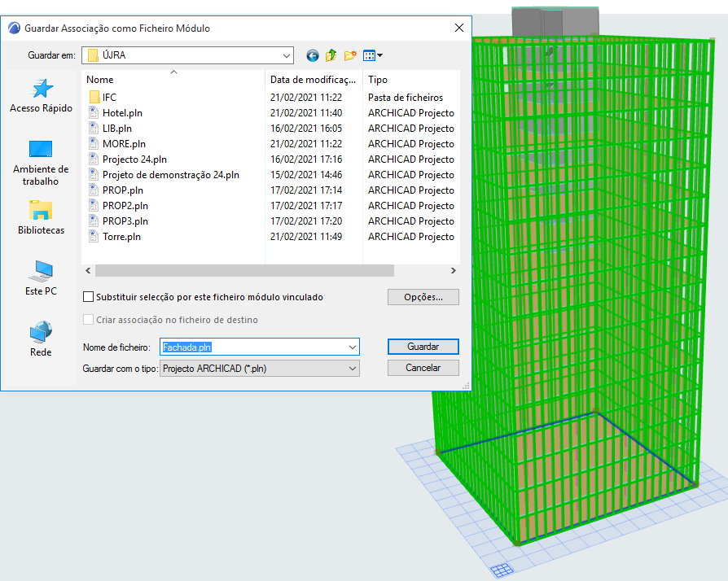Select Este PC location
Screen dimensions: 728x581
click(41, 277)
